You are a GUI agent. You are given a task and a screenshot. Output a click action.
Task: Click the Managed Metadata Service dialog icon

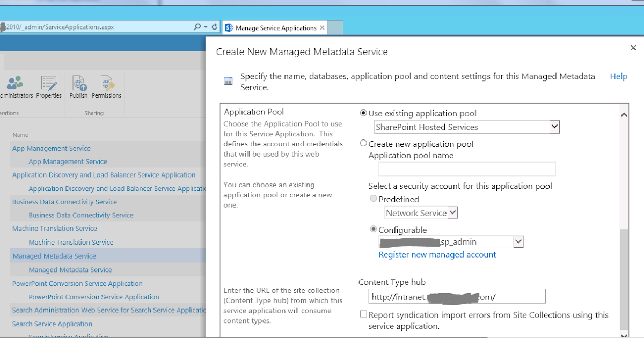pos(228,80)
